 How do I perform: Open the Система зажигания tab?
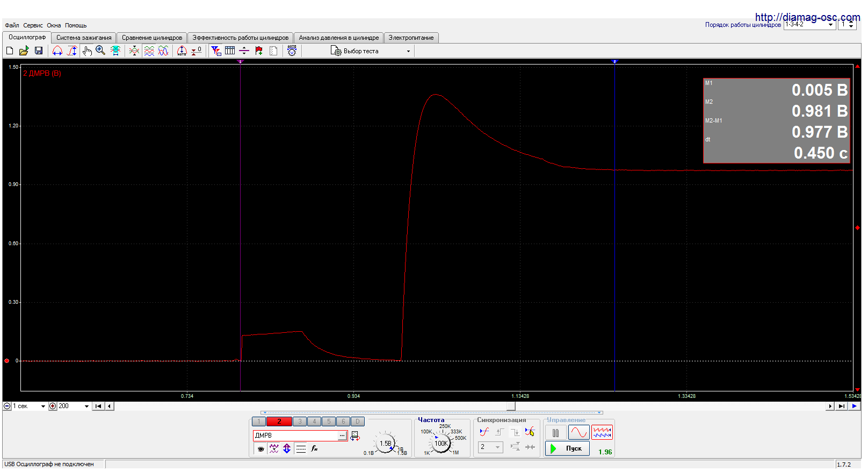pyautogui.click(x=84, y=38)
